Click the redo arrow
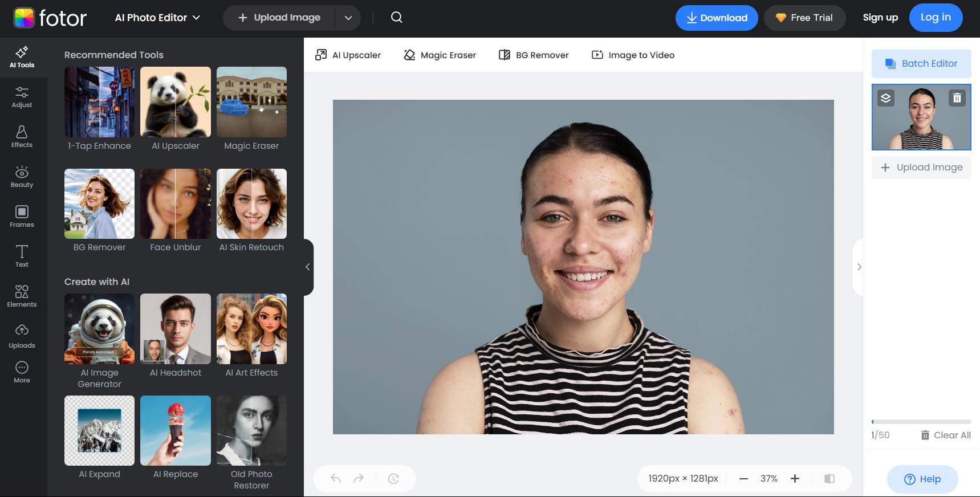 tap(359, 479)
